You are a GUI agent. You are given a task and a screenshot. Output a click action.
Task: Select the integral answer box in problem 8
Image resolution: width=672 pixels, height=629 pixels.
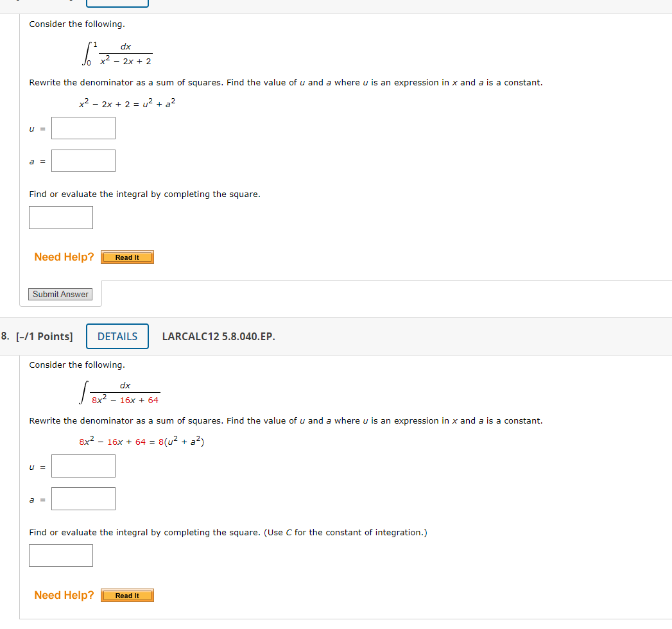coord(60,555)
